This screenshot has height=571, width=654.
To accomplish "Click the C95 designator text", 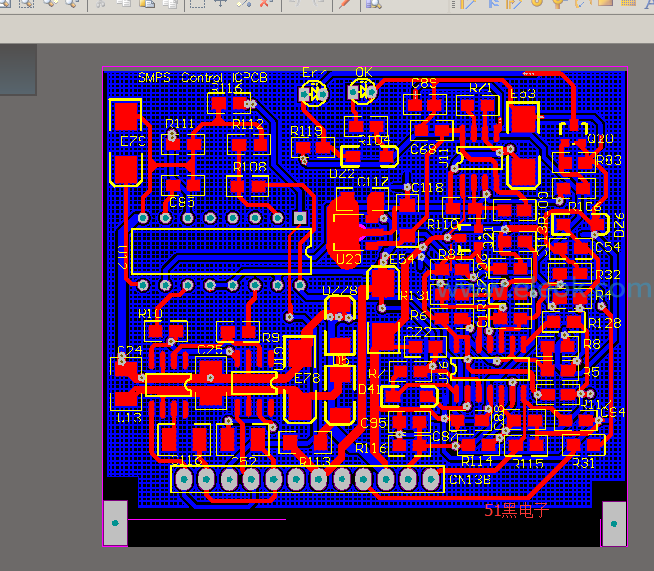I will [x=373, y=423].
